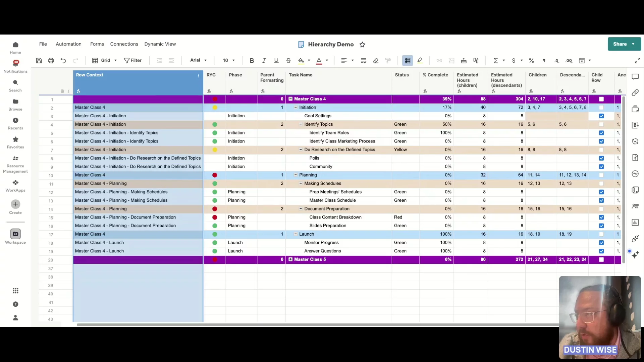Open the Dynamic View menu
This screenshot has width=644, height=362.
click(x=160, y=44)
